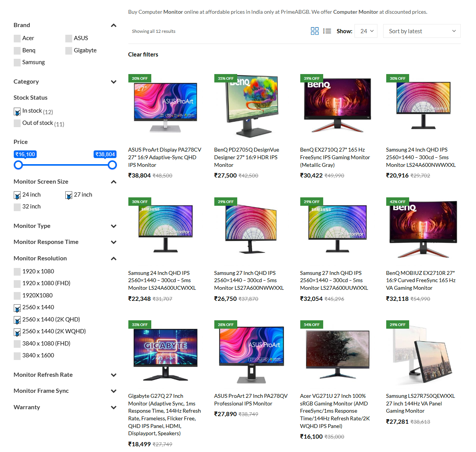Open Samsung LS27R750QEWXXL title link
The width and height of the screenshot is (476, 452).
[x=421, y=404]
